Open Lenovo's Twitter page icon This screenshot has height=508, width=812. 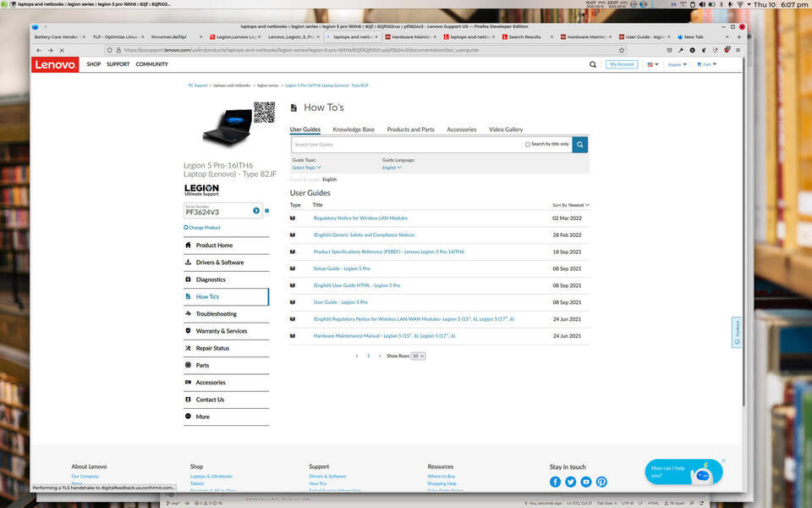(x=571, y=482)
